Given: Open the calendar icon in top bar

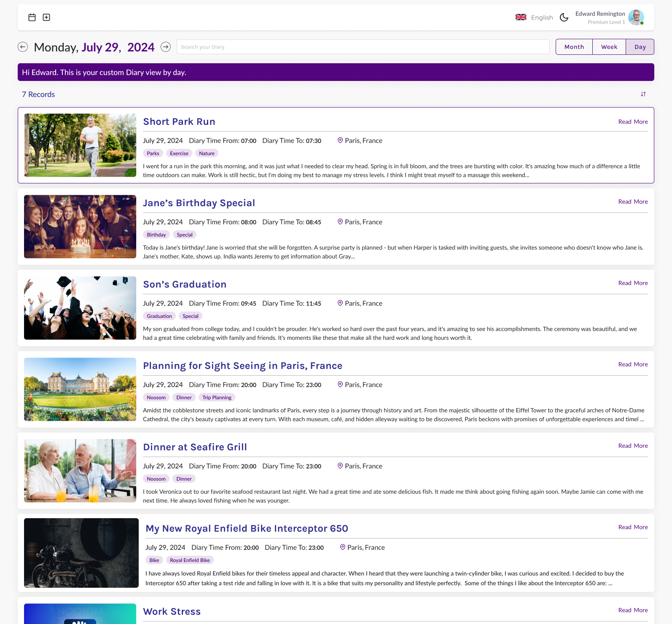Looking at the screenshot, I should pyautogui.click(x=32, y=17).
